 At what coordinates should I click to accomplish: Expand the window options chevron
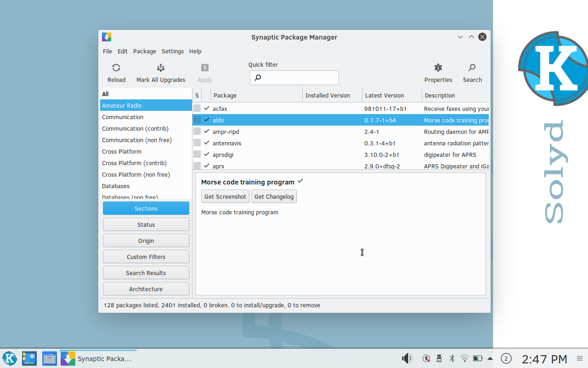[460, 37]
